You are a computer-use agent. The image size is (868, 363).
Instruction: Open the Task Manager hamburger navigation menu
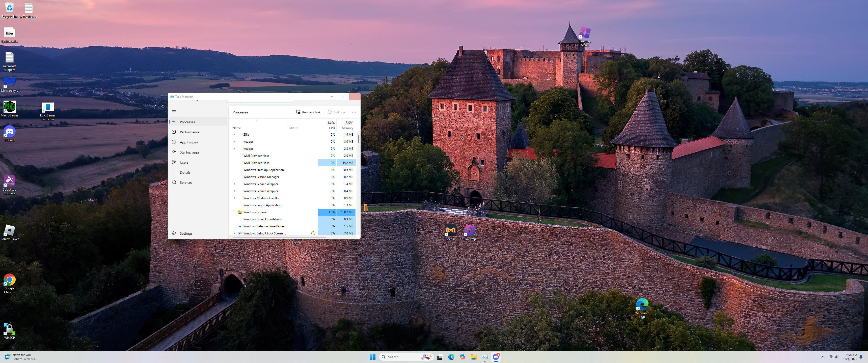pyautogui.click(x=174, y=112)
